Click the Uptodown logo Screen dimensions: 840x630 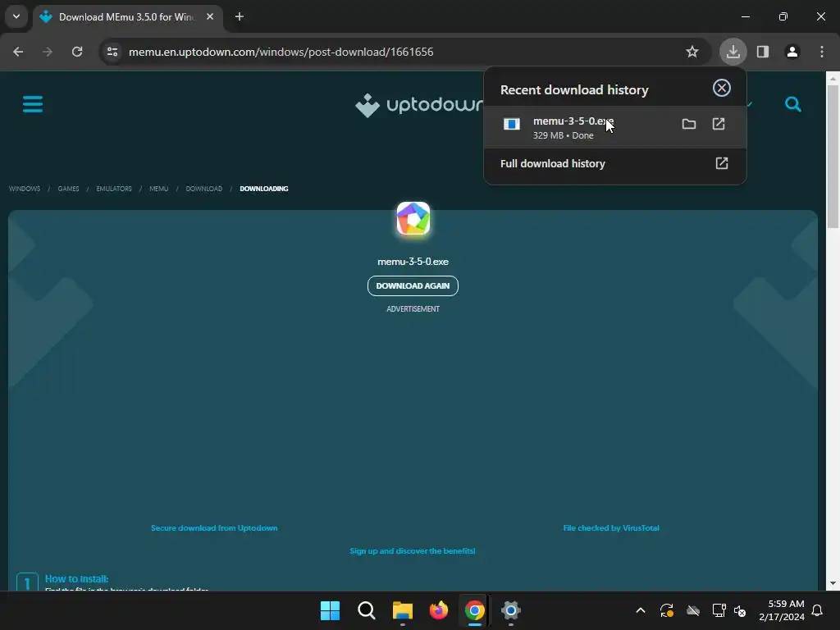click(x=419, y=105)
